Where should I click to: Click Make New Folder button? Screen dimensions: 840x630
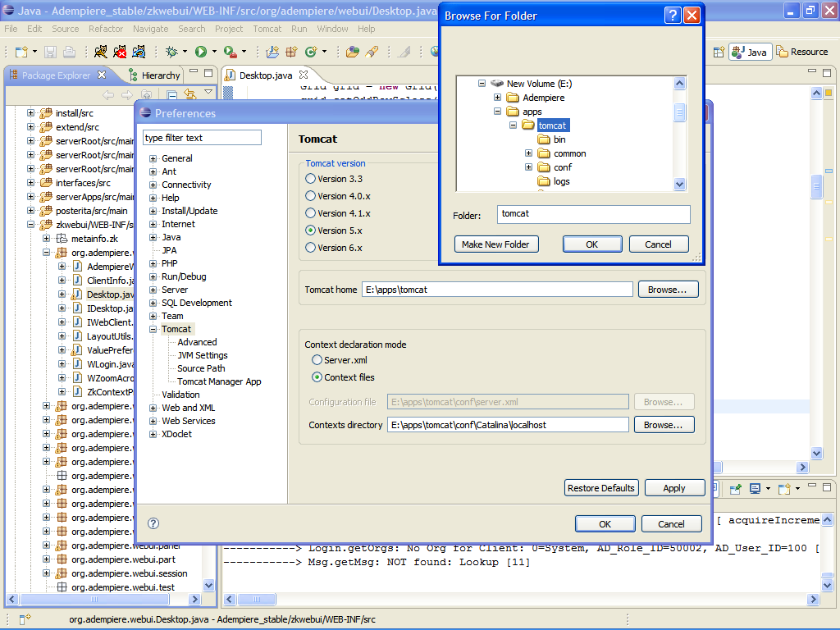click(496, 244)
